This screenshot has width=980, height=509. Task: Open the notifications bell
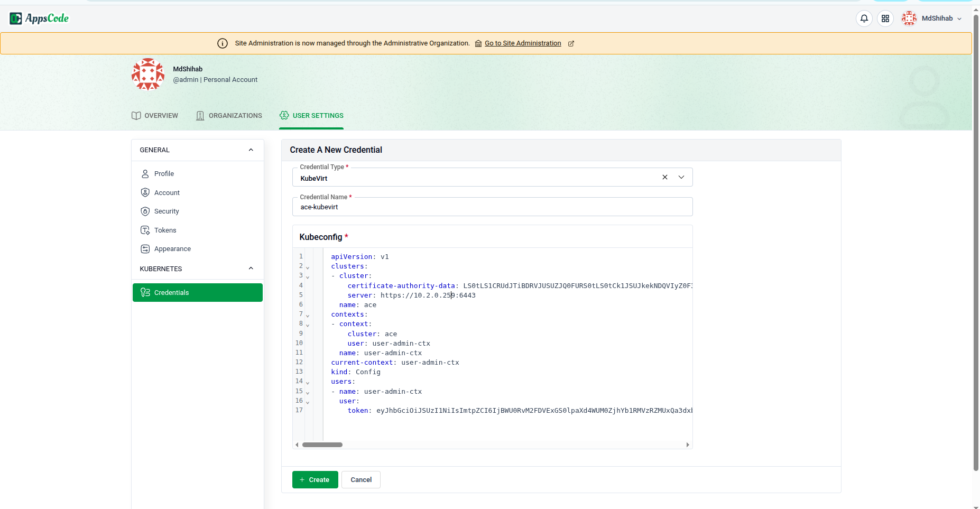click(864, 18)
